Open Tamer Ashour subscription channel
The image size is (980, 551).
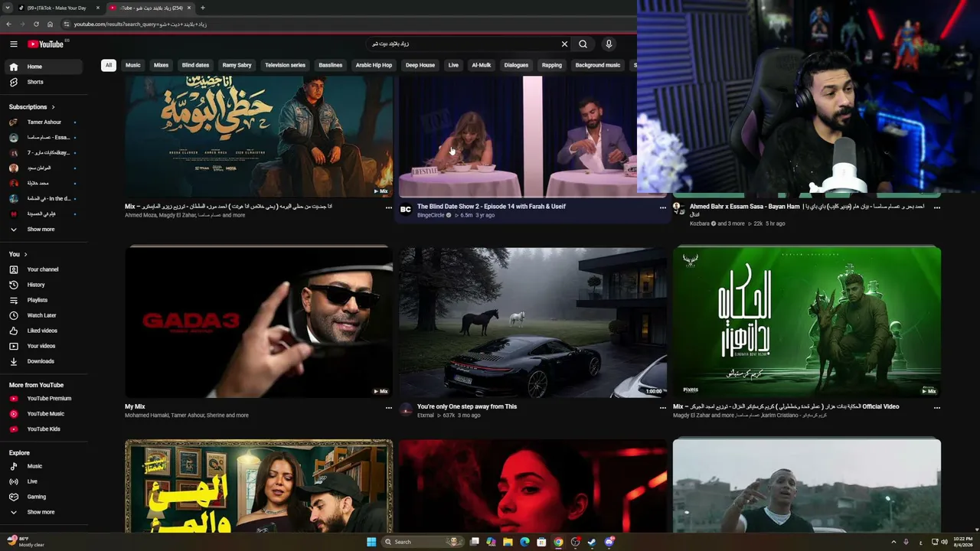tap(42, 122)
